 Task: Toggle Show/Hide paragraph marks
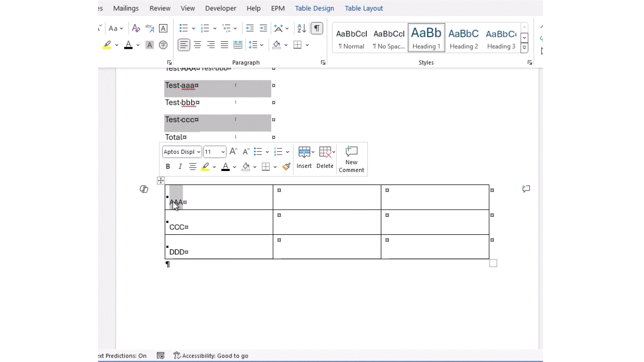pos(316,28)
